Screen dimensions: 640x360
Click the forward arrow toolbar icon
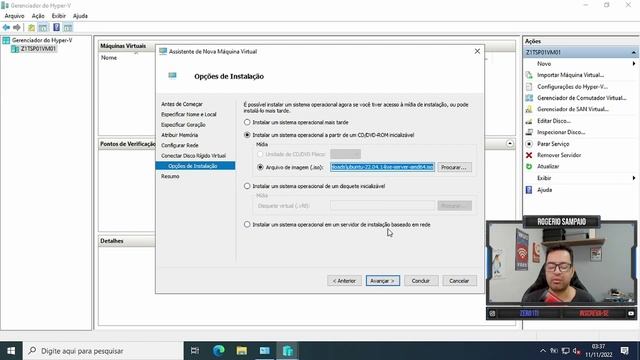tap(17, 27)
